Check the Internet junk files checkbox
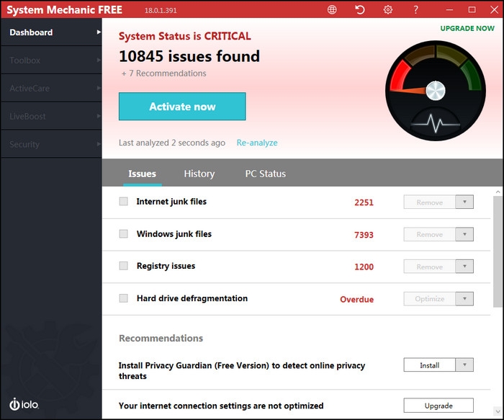 (123, 201)
